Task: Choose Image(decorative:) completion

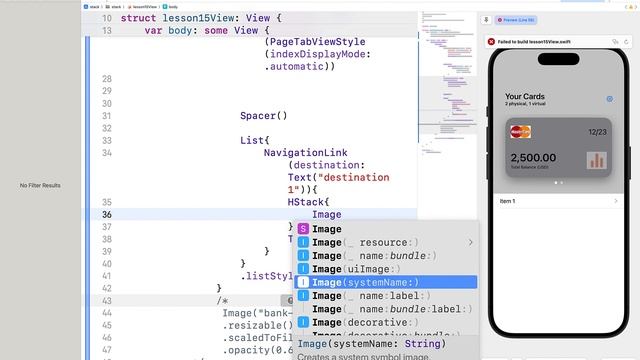Action: pos(386,322)
